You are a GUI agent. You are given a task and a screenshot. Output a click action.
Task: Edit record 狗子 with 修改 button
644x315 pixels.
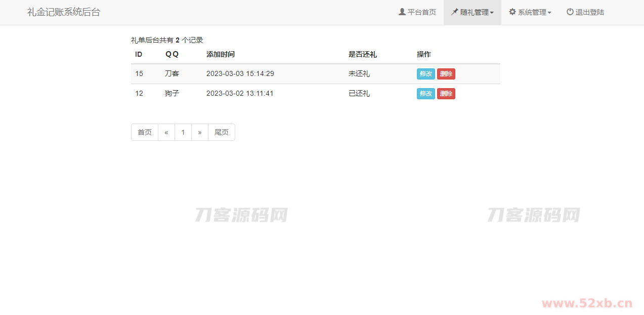(x=425, y=94)
